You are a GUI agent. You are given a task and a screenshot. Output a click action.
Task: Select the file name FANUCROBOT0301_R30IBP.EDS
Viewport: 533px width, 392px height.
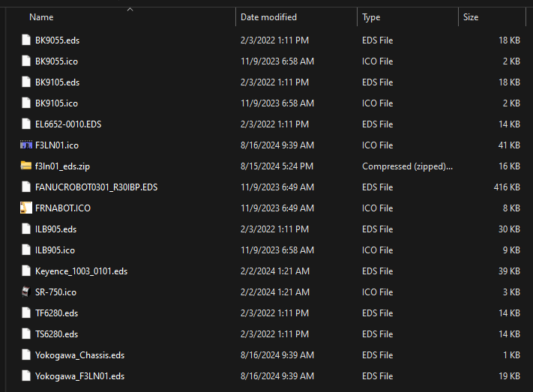pyautogui.click(x=97, y=187)
